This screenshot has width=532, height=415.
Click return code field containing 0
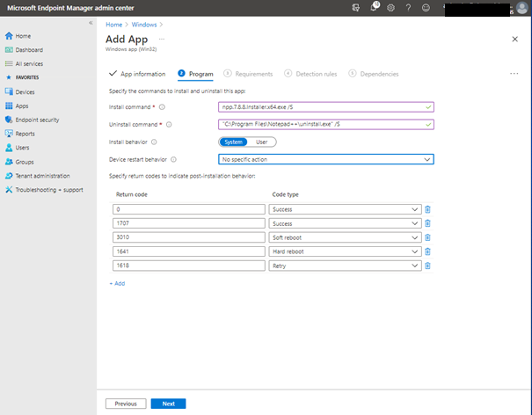(189, 209)
